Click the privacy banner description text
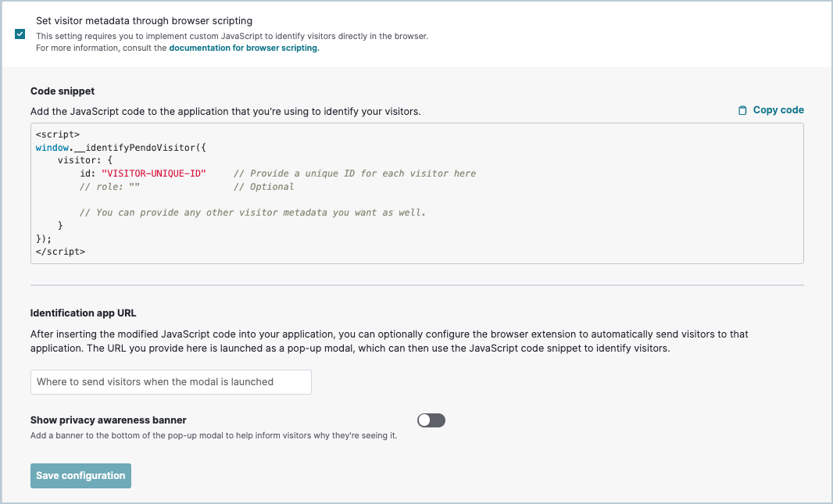833x504 pixels. [213, 435]
